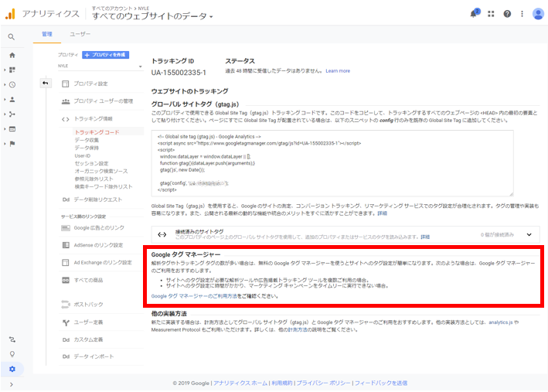Click すべてのアカウント breadcrumb text
The height and width of the screenshot is (392, 548).
pyautogui.click(x=112, y=9)
